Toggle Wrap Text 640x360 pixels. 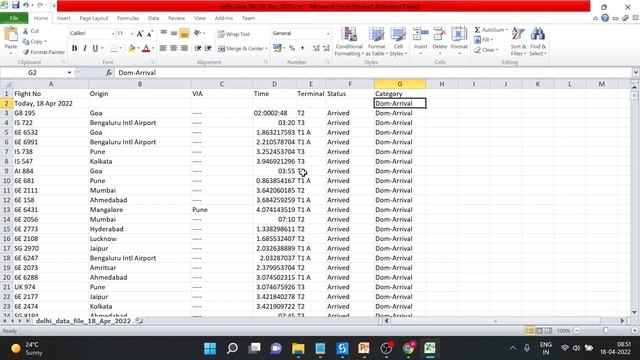coord(233,34)
